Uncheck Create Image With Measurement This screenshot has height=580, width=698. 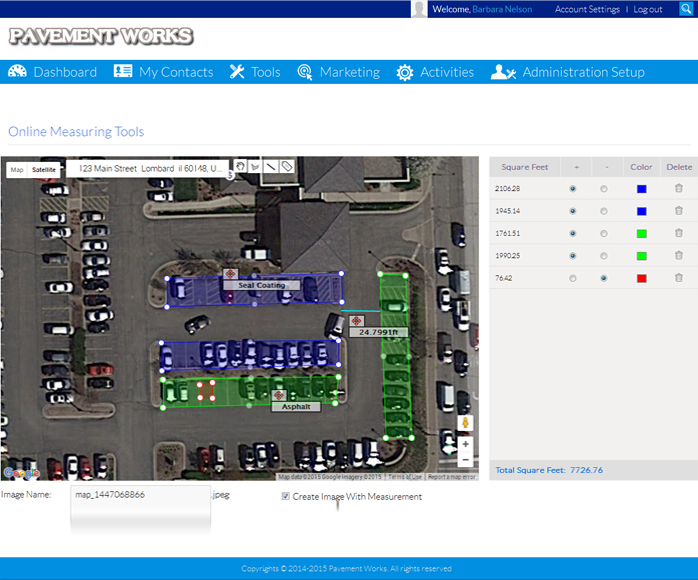(x=286, y=496)
